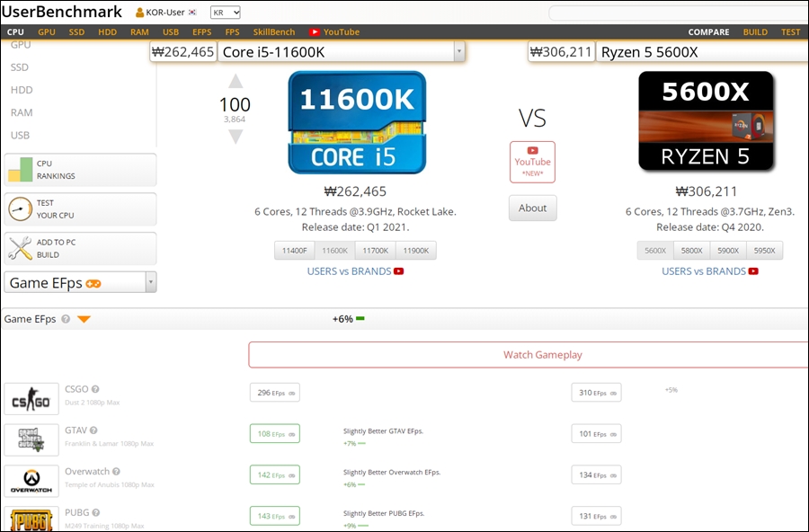Select USB in left sidebar

20,135
